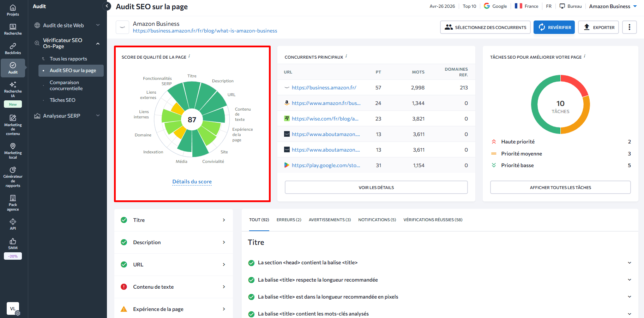Viewport: 644px width, 318px height.
Task: Open the Recherche IA sidebar icon
Action: 13,89
